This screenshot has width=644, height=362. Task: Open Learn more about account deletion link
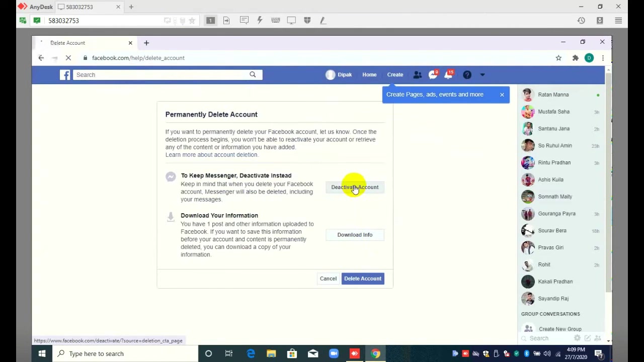pos(212,155)
